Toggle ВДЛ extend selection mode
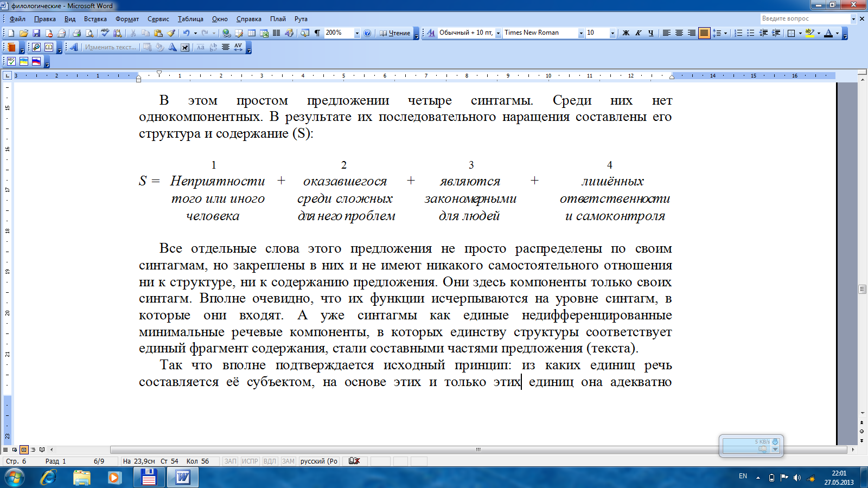The image size is (868, 488). point(270,461)
